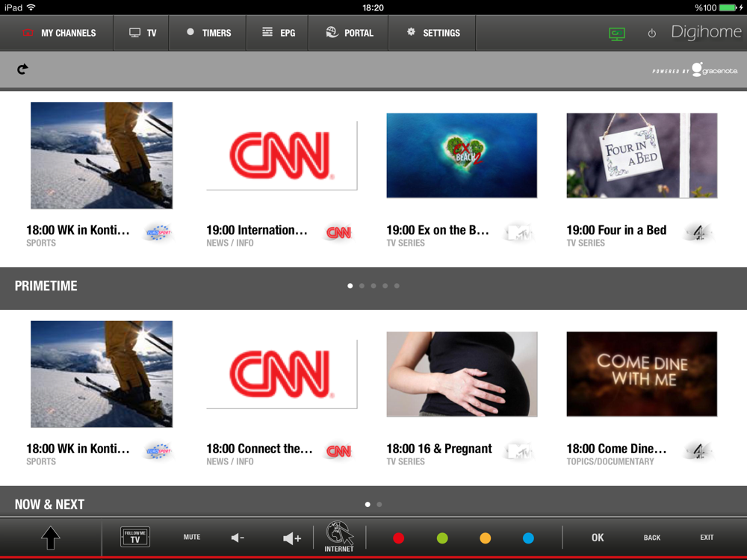Screen dimensions: 747x560
Task: Open the Timers tab
Action: coord(208,33)
